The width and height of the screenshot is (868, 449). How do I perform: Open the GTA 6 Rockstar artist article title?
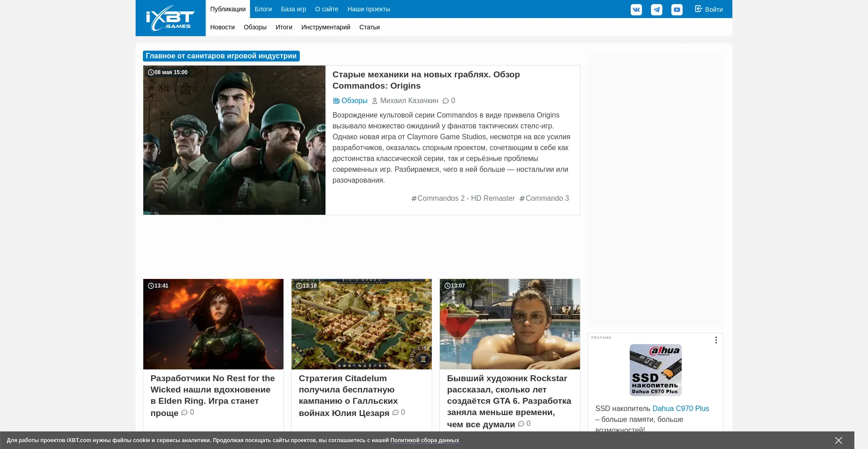(509, 401)
